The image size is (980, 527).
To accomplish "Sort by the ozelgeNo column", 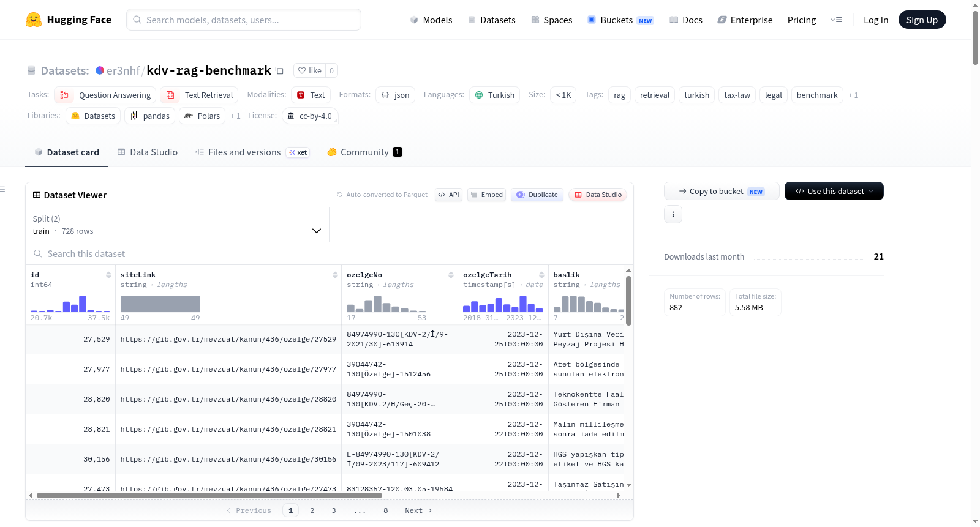I will [x=451, y=275].
